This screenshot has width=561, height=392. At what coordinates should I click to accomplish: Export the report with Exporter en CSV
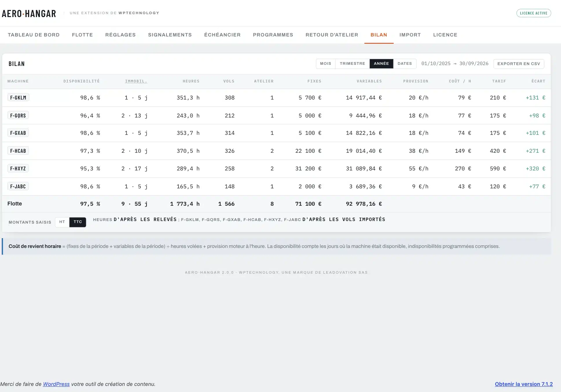pos(519,64)
